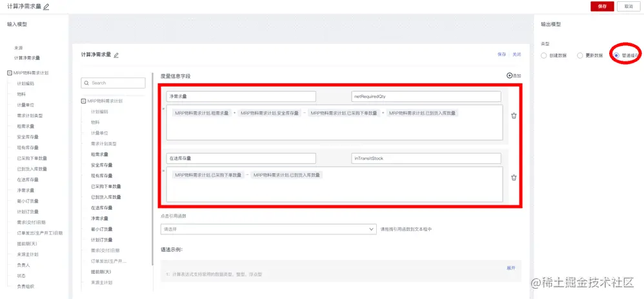
Task: Click the 保存 link in the dialog header
Action: coord(501,54)
